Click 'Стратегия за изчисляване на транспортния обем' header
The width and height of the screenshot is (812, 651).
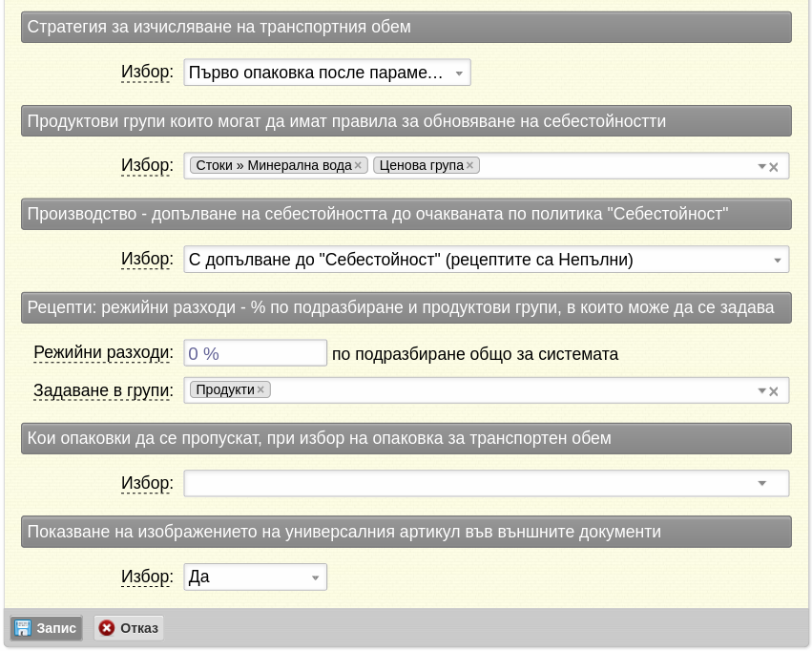(406, 27)
